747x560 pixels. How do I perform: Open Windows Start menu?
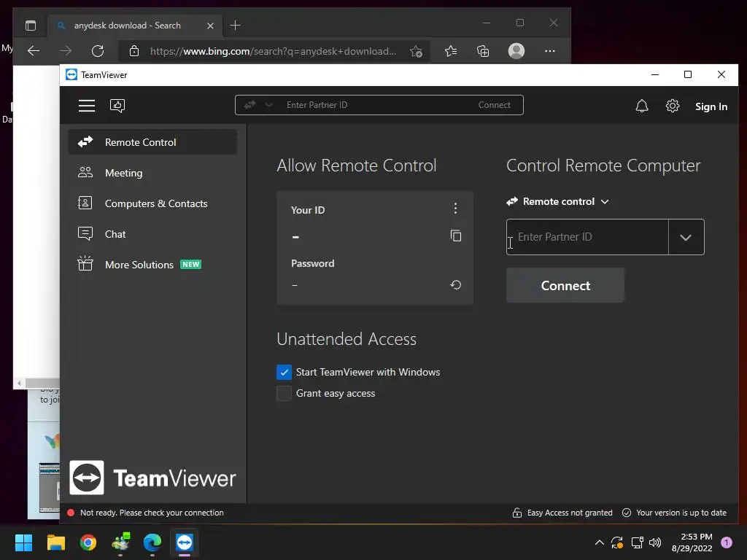pyautogui.click(x=23, y=542)
